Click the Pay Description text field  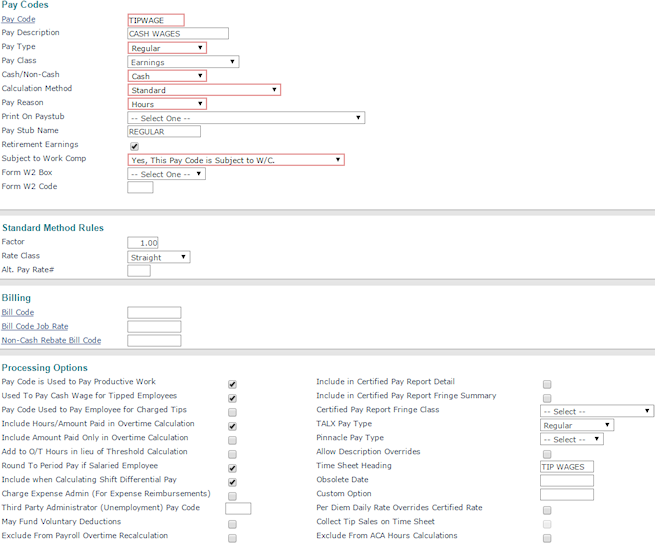(x=178, y=33)
